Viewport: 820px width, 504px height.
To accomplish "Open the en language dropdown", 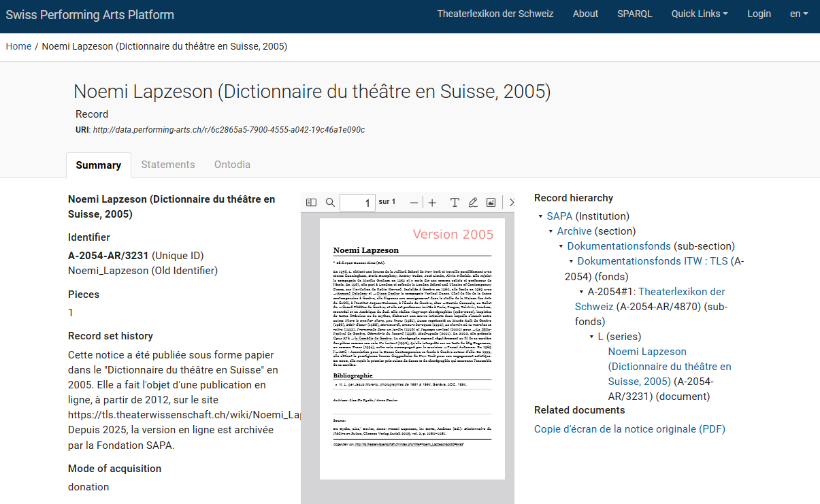I will click(798, 14).
